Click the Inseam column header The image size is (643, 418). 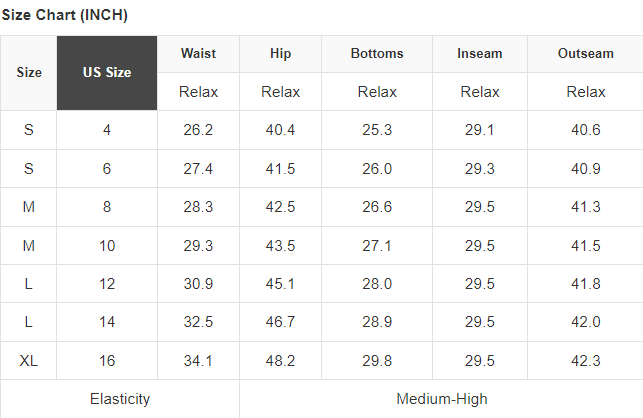(480, 54)
